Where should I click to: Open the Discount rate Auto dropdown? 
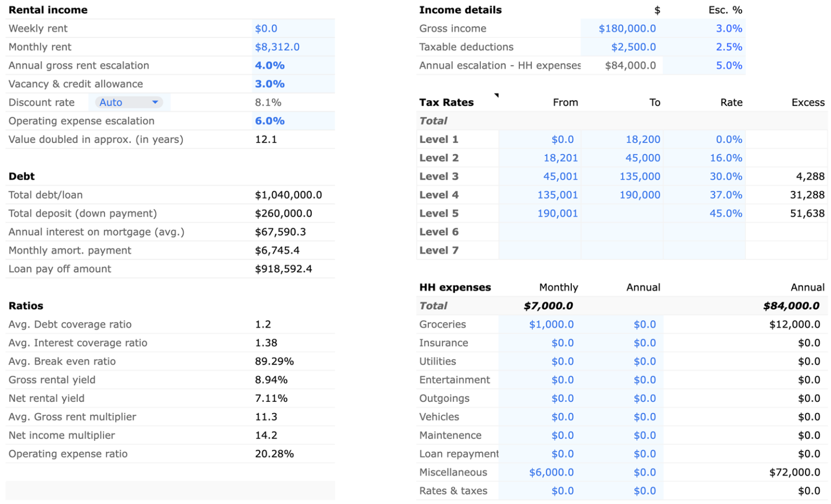[128, 102]
